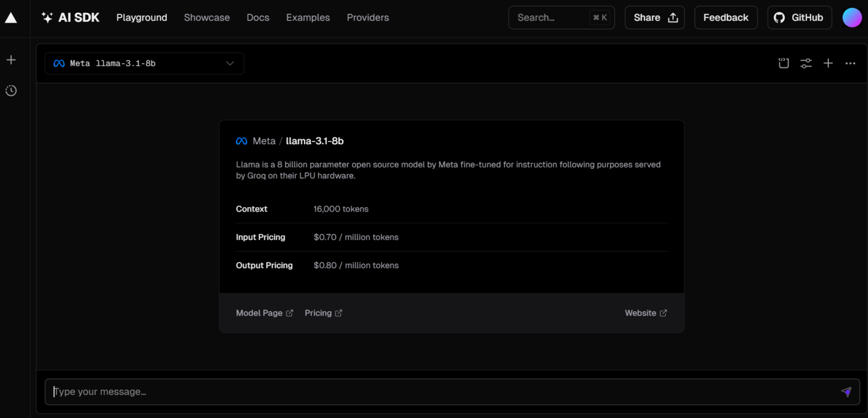Screen dimensions: 868x418
Task: Follow the Model Page external link
Action: (x=264, y=313)
